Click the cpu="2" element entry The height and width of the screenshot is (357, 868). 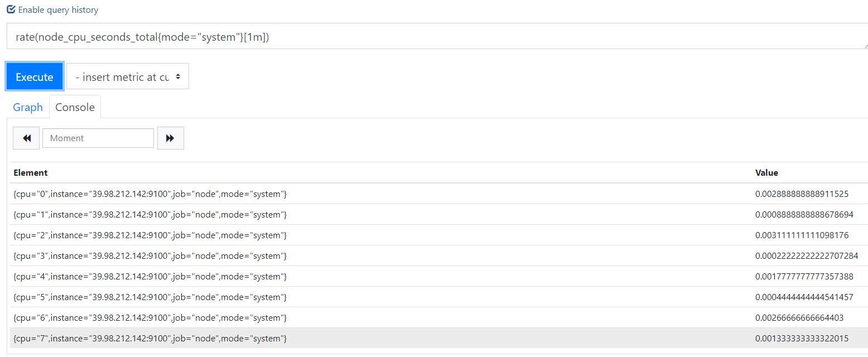[x=150, y=235]
